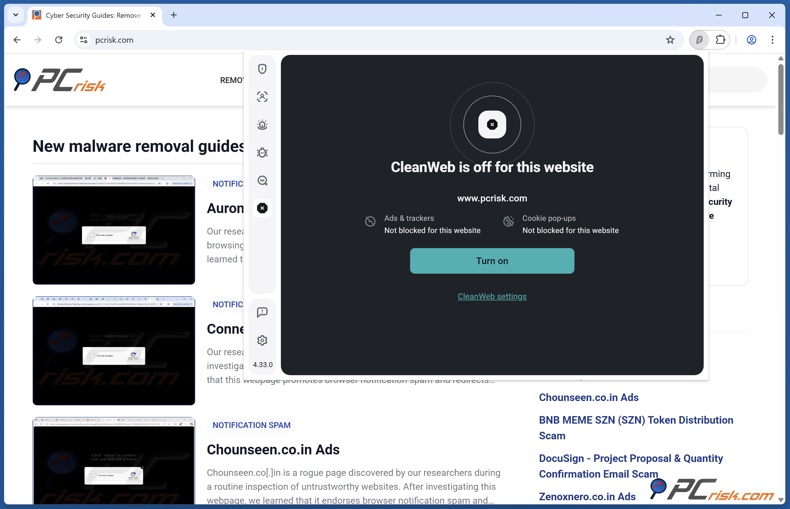This screenshot has height=509, width=790.
Task: Switch to Cyber Security Guides tab
Action: [94, 15]
